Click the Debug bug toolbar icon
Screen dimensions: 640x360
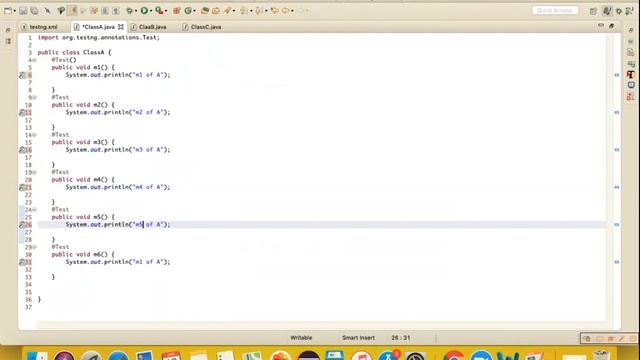pos(130,11)
